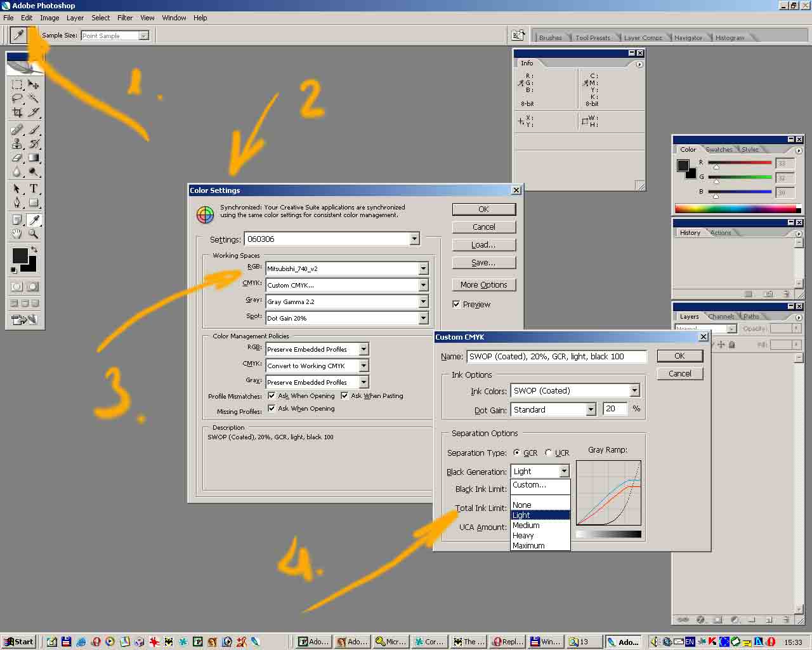Select the Pen tool
The height and width of the screenshot is (650, 812).
coord(17,203)
